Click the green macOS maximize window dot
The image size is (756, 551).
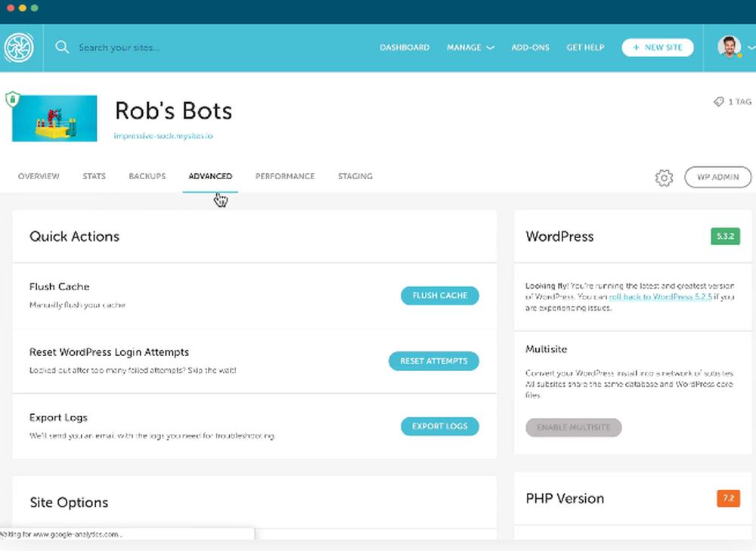tap(34, 8)
